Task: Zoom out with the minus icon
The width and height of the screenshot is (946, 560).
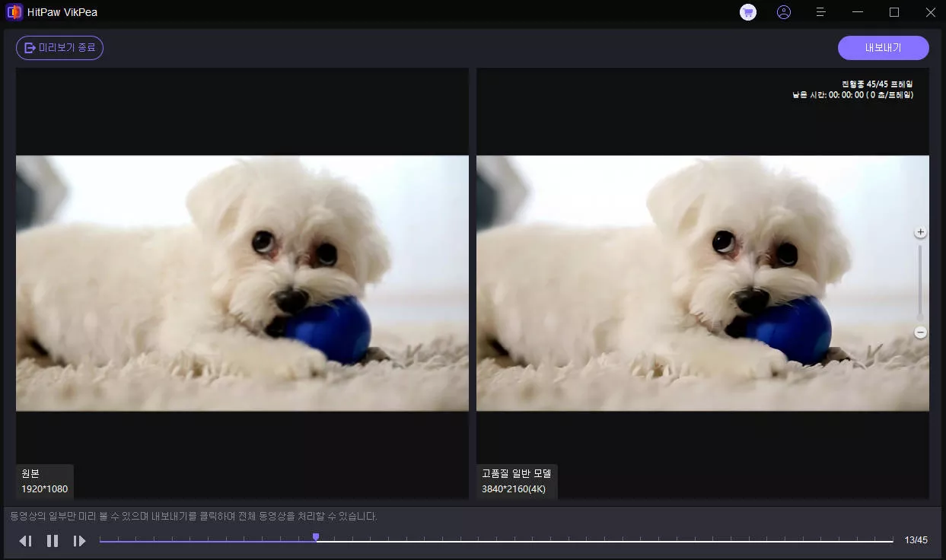Action: [920, 332]
